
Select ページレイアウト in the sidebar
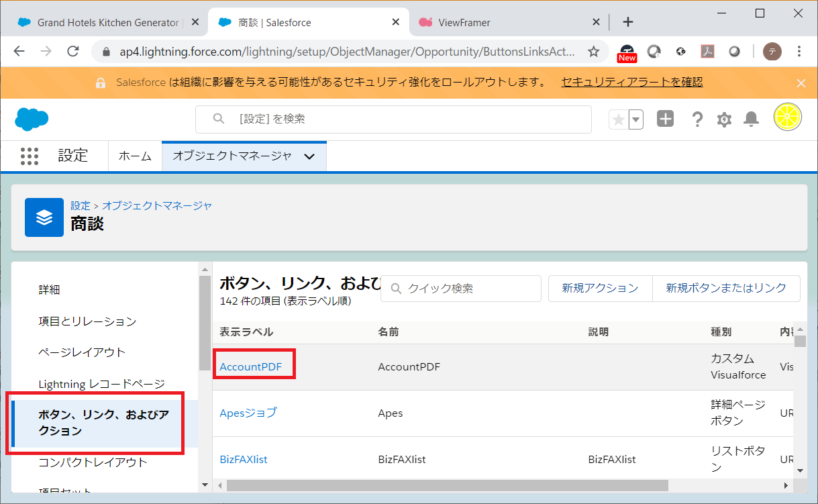[82, 352]
